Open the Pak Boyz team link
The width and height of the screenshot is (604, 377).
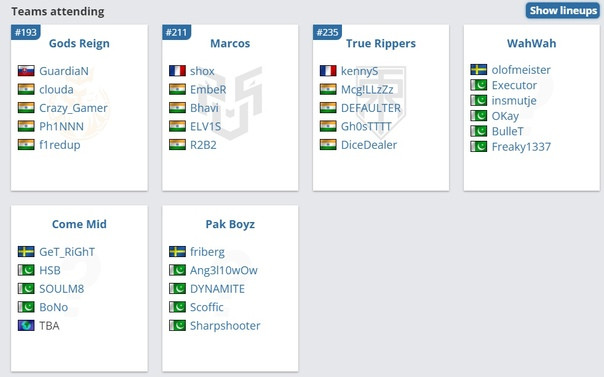tap(230, 224)
